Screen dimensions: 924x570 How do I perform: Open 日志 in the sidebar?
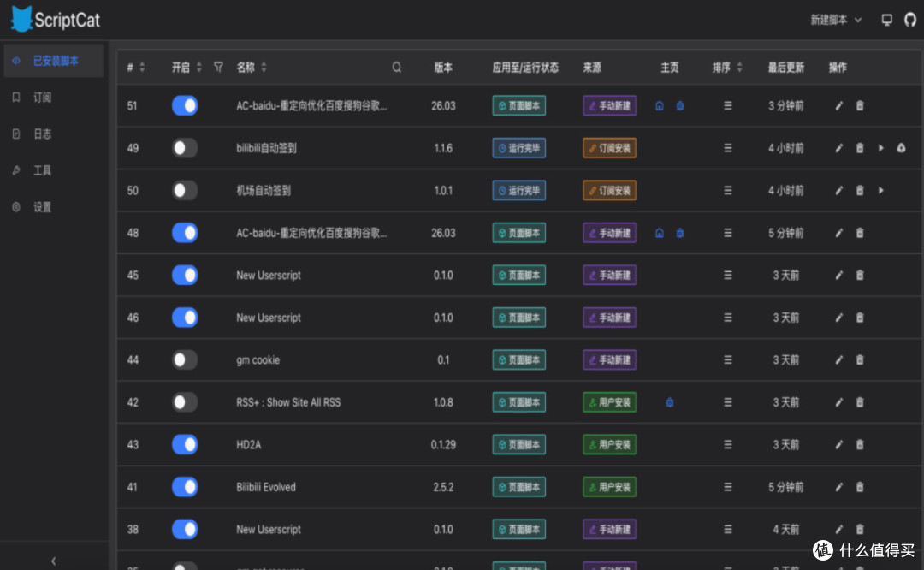point(54,134)
